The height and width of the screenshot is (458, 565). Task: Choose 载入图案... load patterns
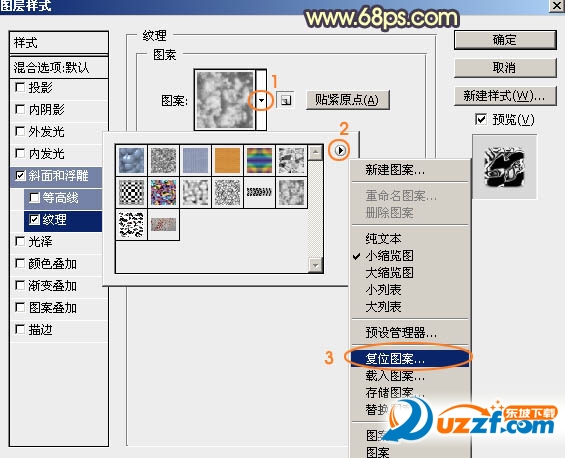click(x=410, y=375)
